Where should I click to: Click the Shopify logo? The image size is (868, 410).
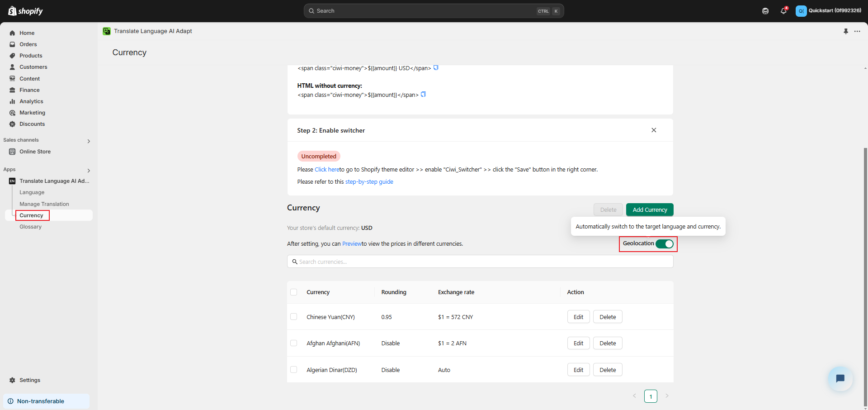pos(26,11)
